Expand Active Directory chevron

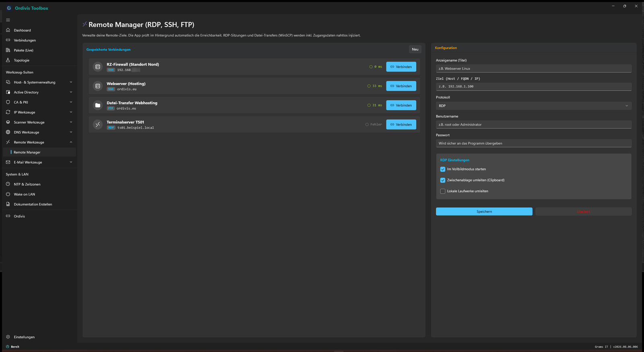pyautogui.click(x=71, y=92)
